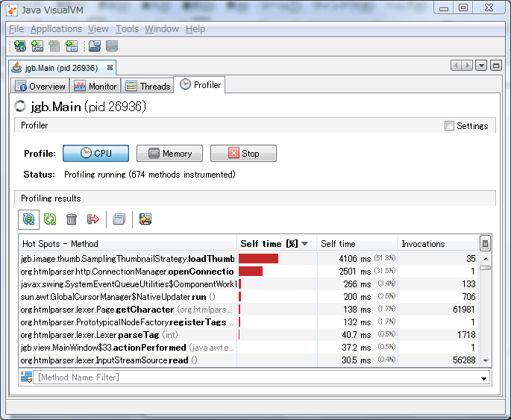The height and width of the screenshot is (420, 511).
Task: Click the Take snapshot icon
Action: 119,219
